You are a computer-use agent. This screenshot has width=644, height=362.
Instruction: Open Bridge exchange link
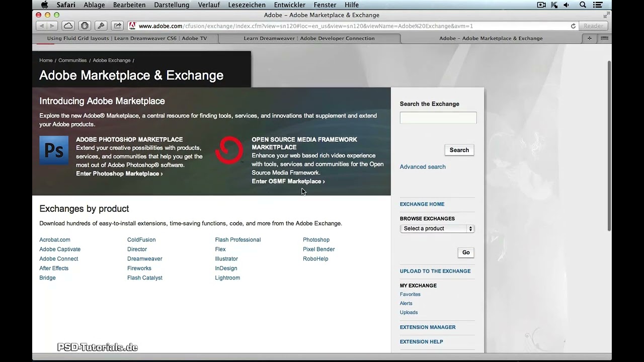pyautogui.click(x=47, y=278)
